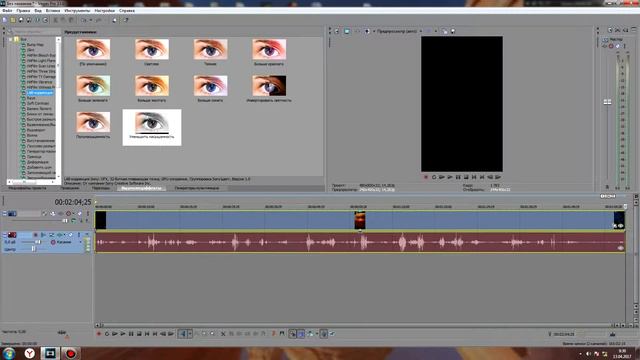This screenshot has width=640, height=360.
Task: Toggle lock envelopes to events
Action: [x=324, y=334]
